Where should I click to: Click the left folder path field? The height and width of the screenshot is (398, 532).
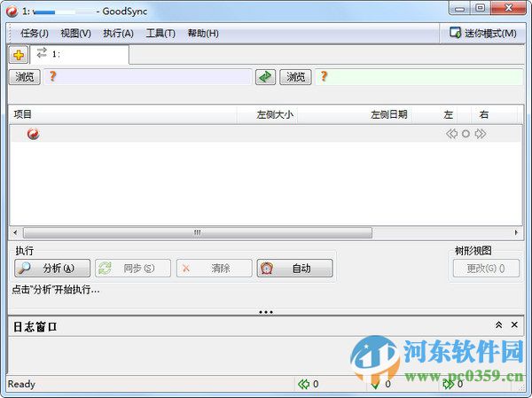[x=148, y=77]
